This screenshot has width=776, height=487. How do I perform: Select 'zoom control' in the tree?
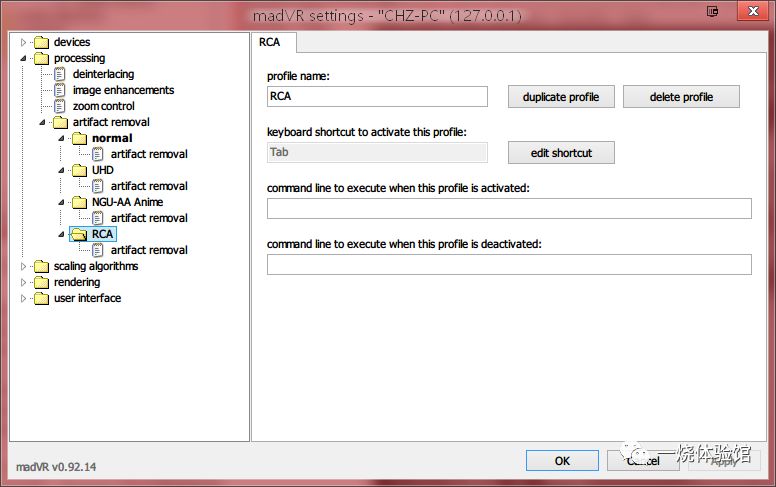click(x=103, y=106)
